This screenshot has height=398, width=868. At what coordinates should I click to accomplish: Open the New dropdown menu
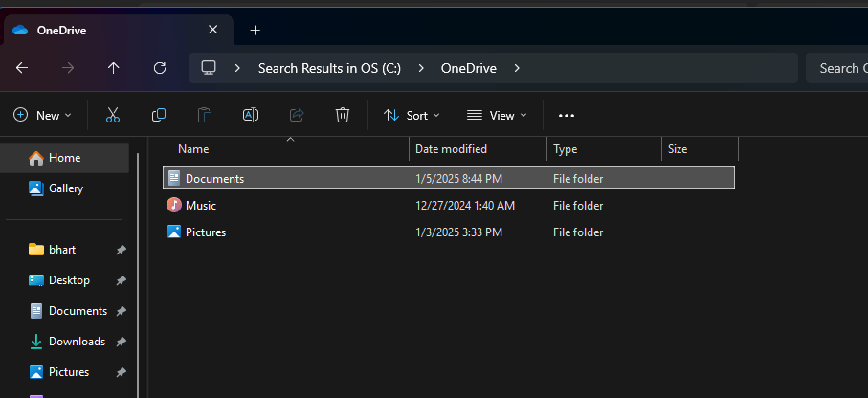[43, 115]
